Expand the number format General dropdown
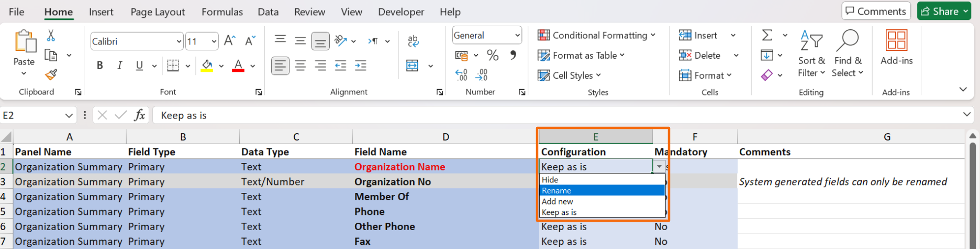The width and height of the screenshot is (980, 249). (x=517, y=36)
